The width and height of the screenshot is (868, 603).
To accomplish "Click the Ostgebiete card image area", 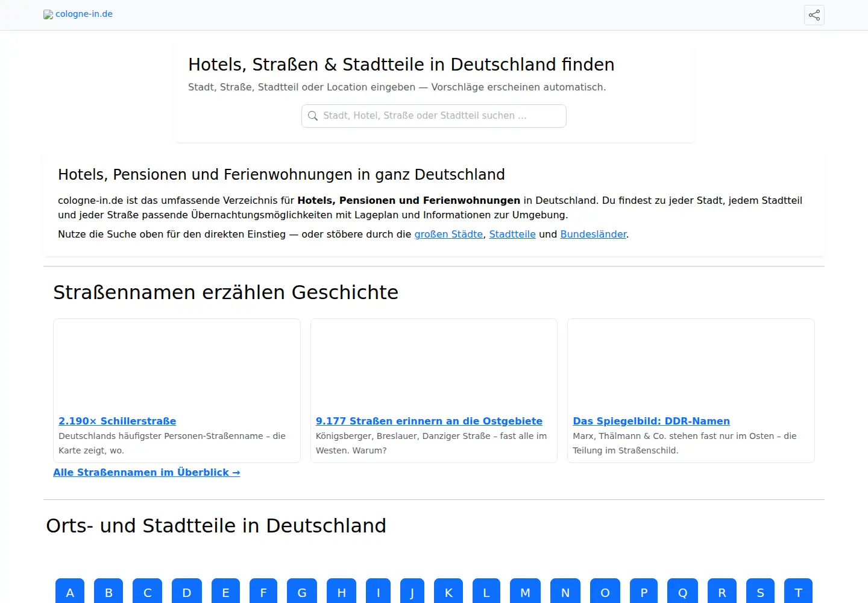I will click(x=434, y=366).
